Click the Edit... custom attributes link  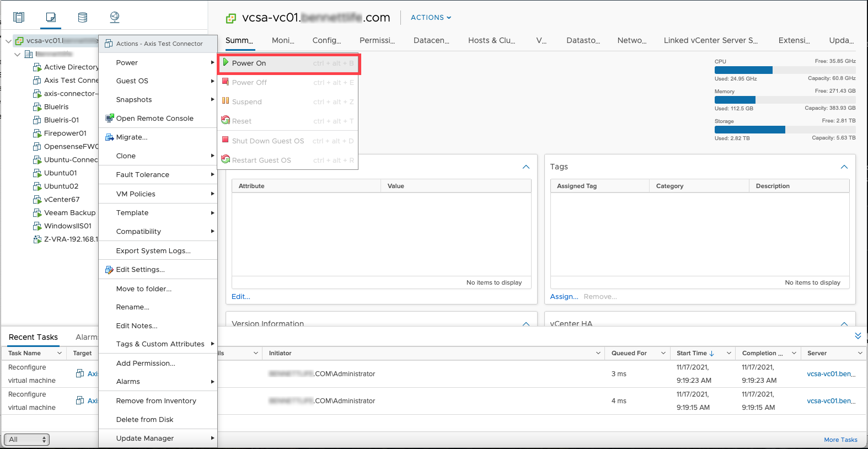(241, 297)
